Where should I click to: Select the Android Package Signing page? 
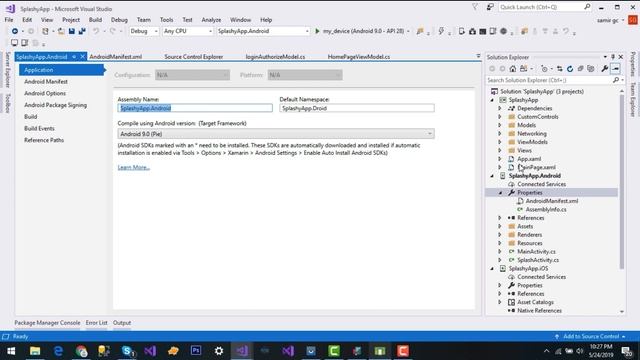click(56, 105)
